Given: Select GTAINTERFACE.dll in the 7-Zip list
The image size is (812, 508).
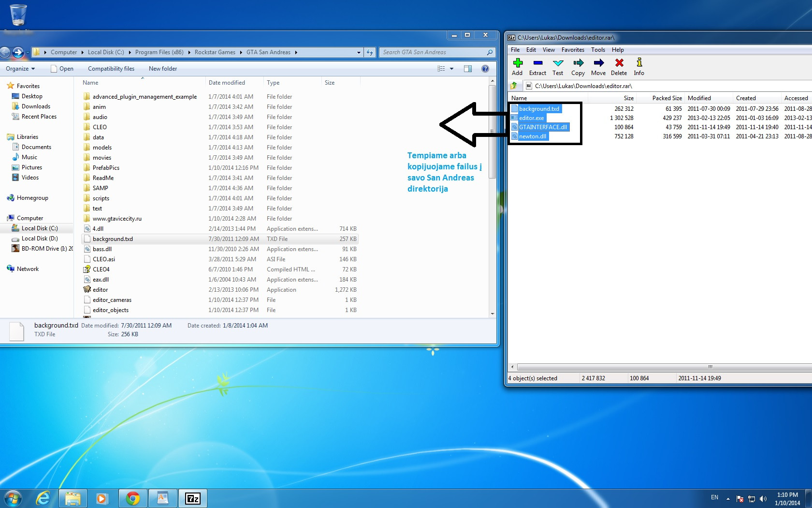Looking at the screenshot, I should (540, 127).
